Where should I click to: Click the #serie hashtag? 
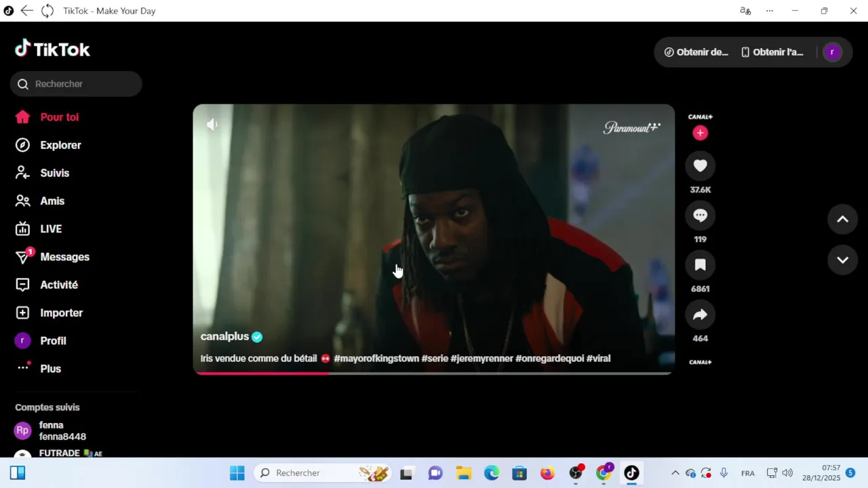(x=435, y=359)
